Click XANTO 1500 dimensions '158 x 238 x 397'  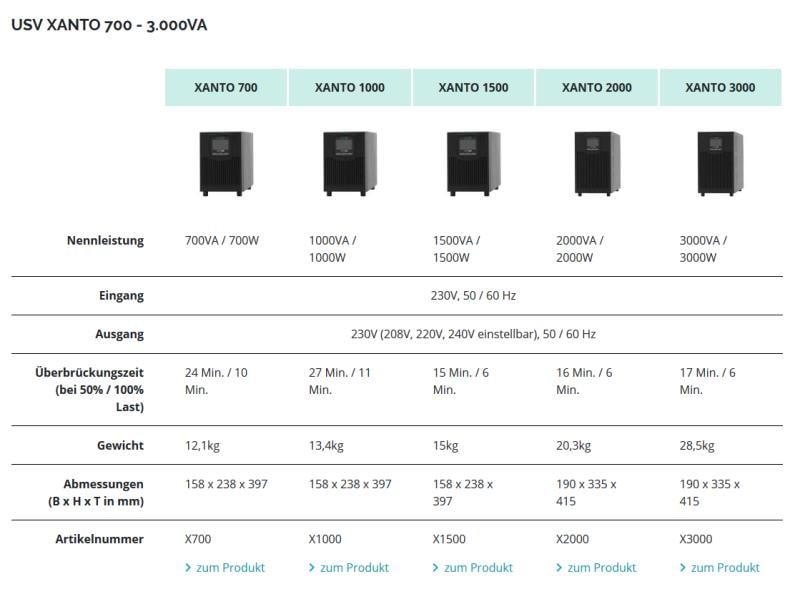click(x=463, y=492)
